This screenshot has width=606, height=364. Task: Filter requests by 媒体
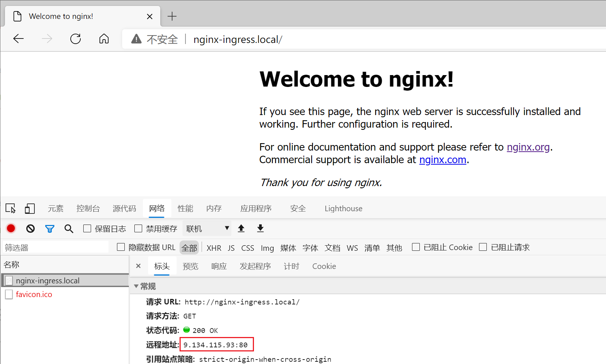pyautogui.click(x=288, y=248)
